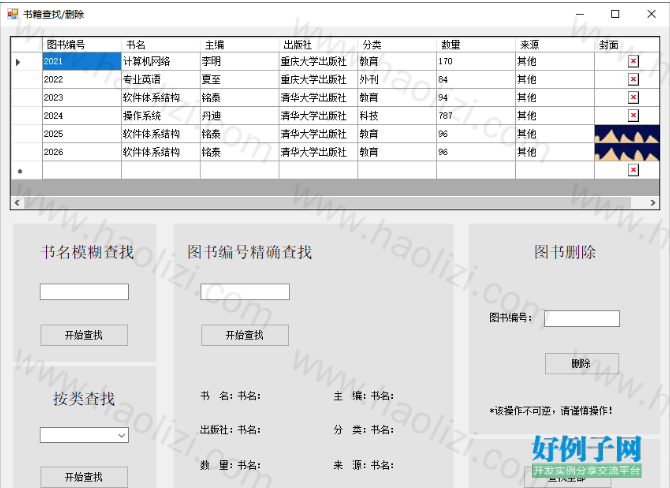This screenshot has height=488, width=670.
Task: Sort by the 数量 column header
Action: click(x=476, y=45)
